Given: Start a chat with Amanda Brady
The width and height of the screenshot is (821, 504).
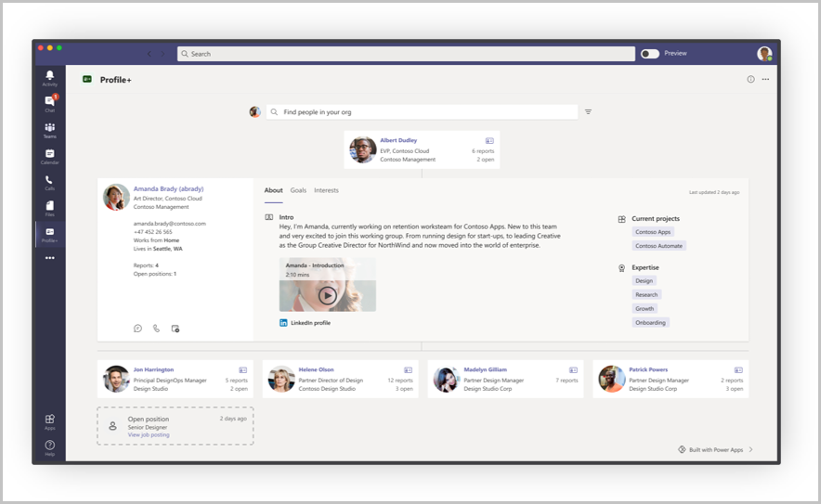Looking at the screenshot, I should 137,329.
